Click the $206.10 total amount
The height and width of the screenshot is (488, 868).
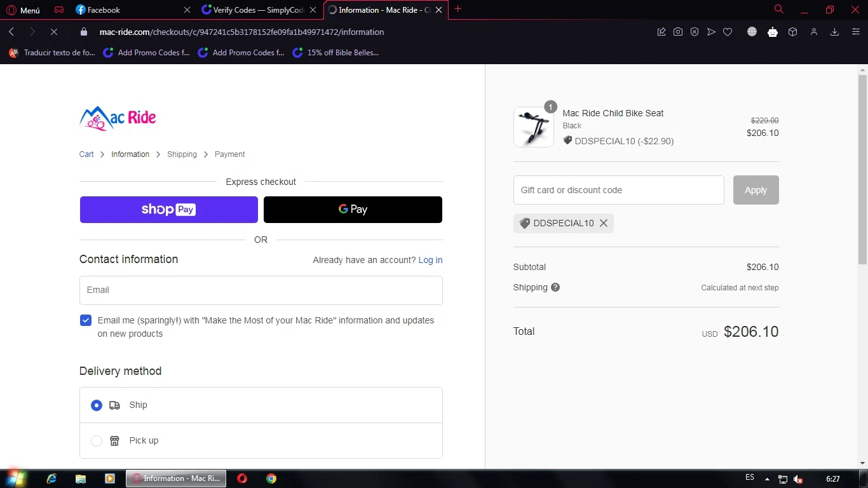click(x=751, y=332)
